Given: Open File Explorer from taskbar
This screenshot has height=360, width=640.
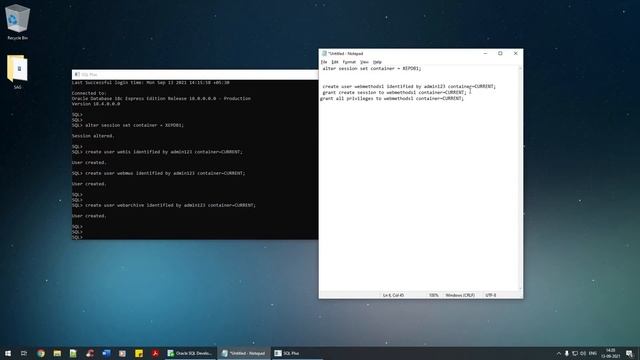Looking at the screenshot, I should pyautogui.click(x=57, y=353).
